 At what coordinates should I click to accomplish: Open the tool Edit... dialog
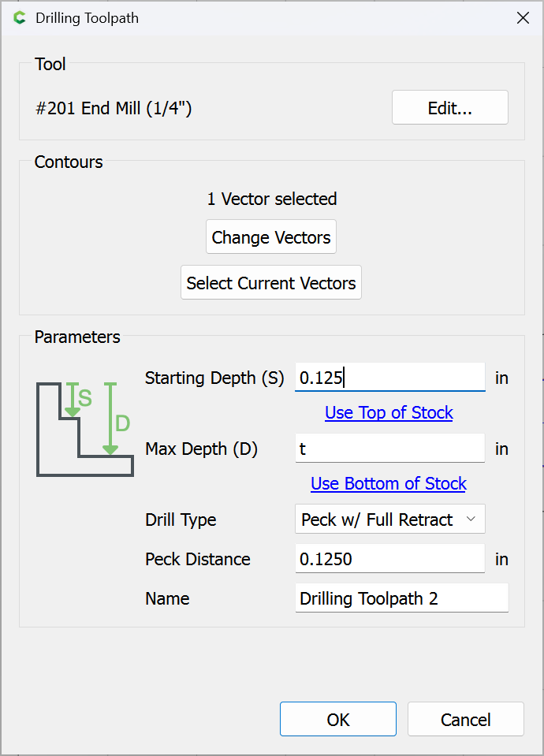click(x=449, y=108)
